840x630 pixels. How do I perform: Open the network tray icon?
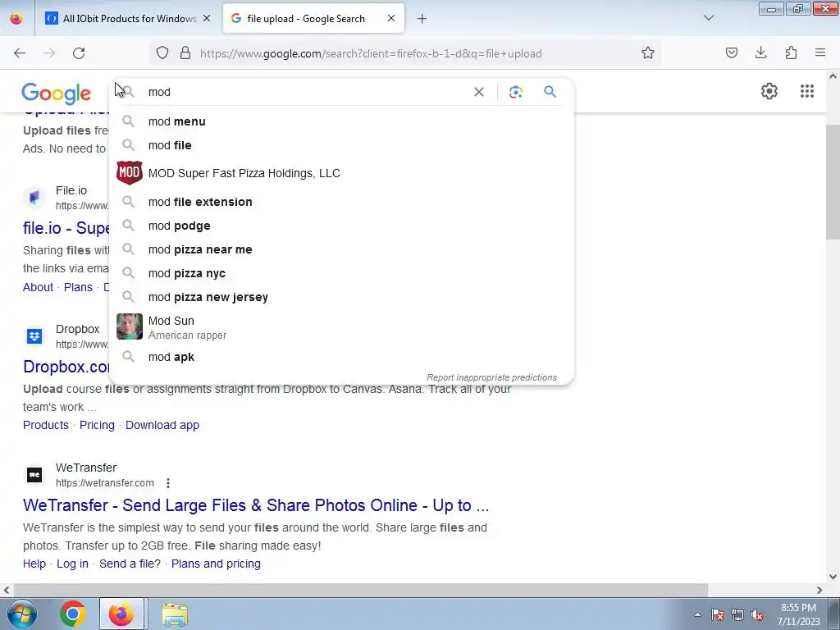click(737, 615)
